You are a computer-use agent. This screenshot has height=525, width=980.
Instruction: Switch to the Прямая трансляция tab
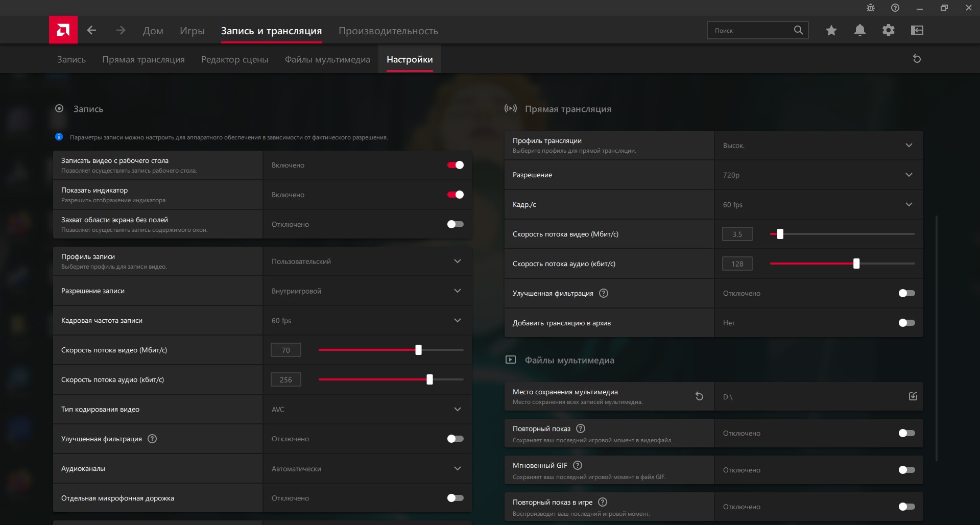pos(144,59)
